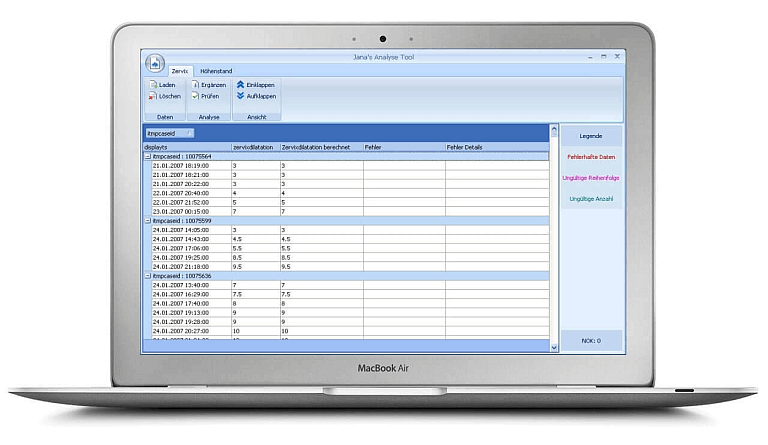This screenshot has width=768, height=445.
Task: Select row 24.01.2007 19:28:00
Action: (350, 322)
